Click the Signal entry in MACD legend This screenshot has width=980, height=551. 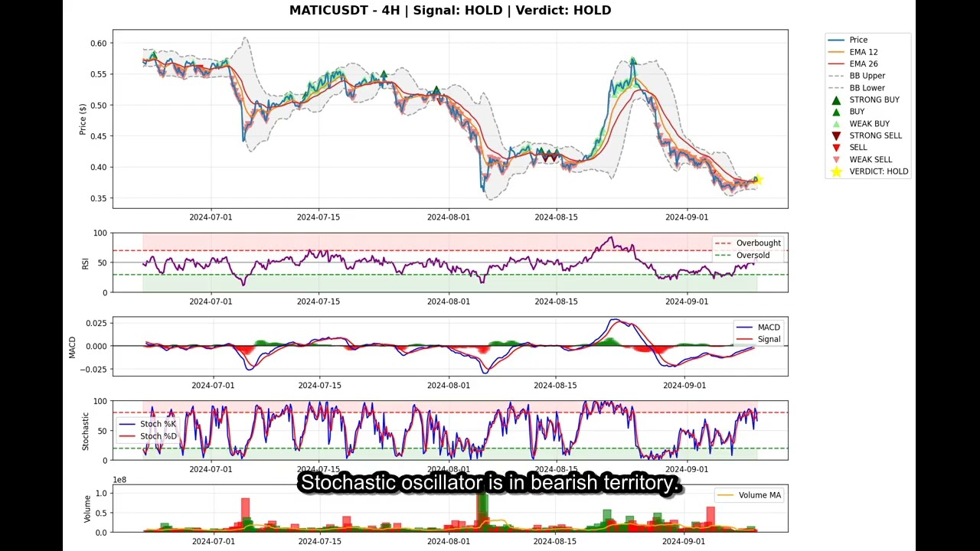pos(758,340)
